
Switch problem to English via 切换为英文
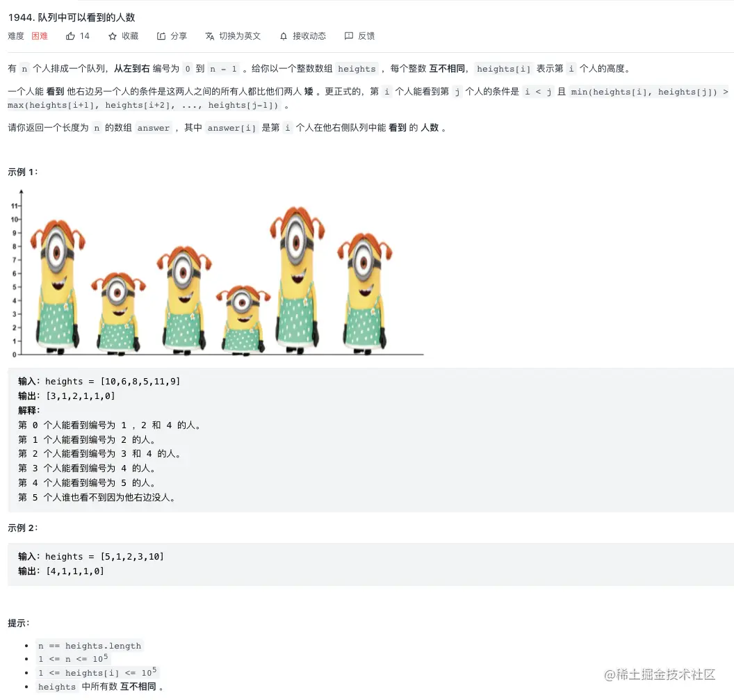tap(240, 36)
